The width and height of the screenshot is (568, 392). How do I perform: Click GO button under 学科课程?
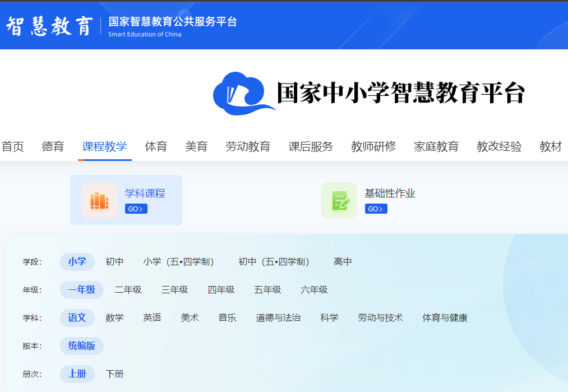[136, 209]
